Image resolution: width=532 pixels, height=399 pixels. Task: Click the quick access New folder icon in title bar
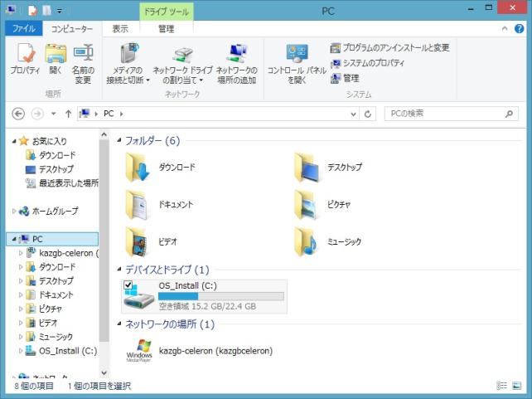(x=46, y=11)
